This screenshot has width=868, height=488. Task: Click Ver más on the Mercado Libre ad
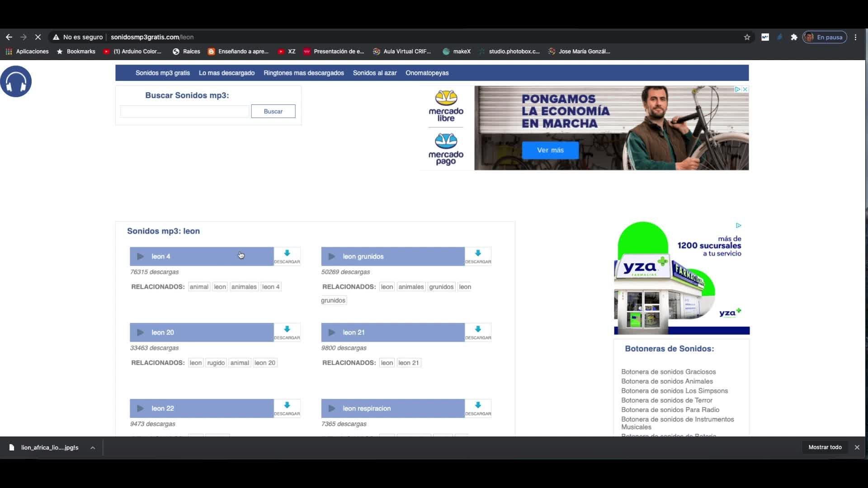click(550, 150)
